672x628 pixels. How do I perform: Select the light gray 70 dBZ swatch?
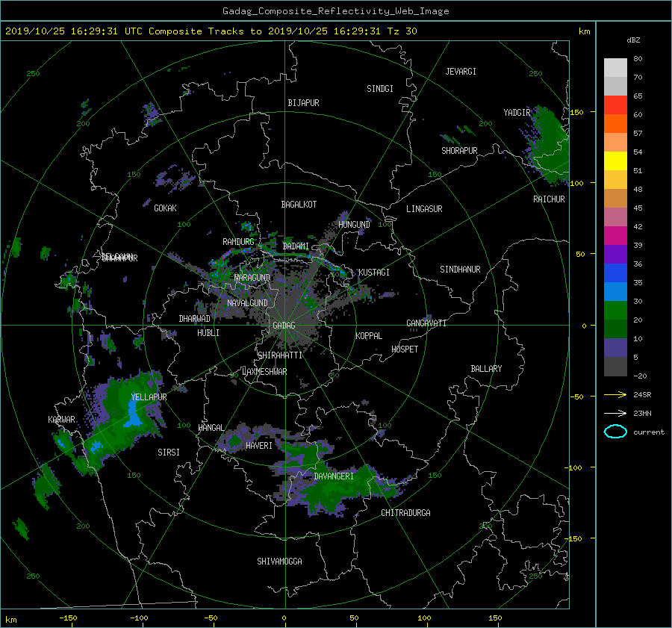[x=615, y=68]
